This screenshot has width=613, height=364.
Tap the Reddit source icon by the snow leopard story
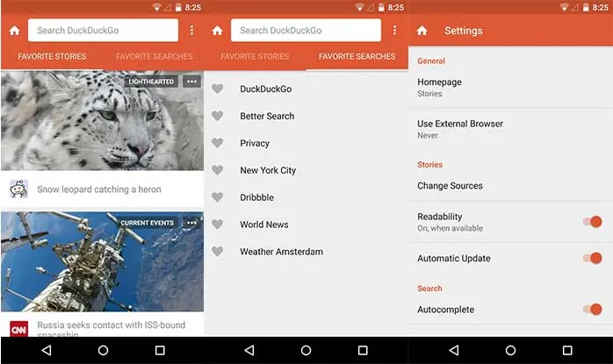(x=18, y=189)
